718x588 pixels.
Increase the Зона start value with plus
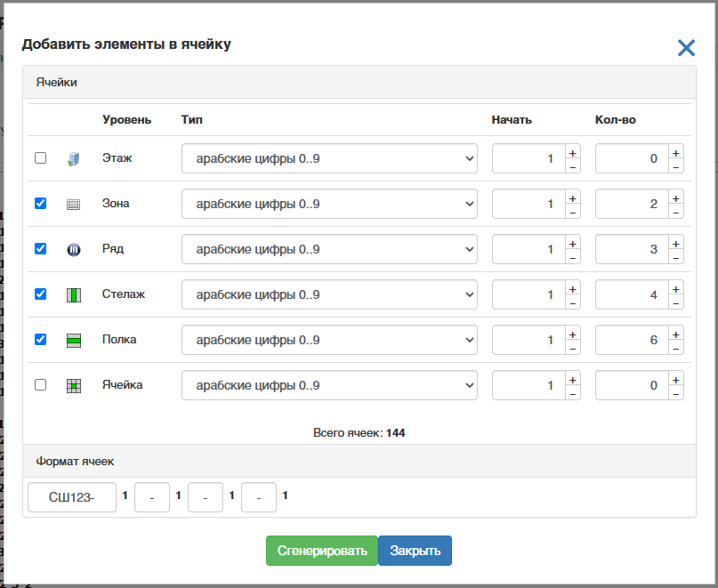[572, 198]
